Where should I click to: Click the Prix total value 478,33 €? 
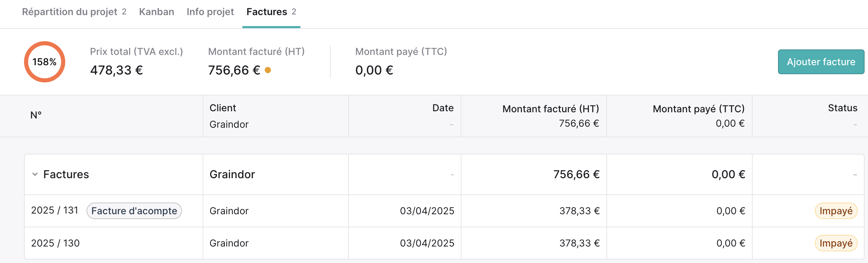pyautogui.click(x=116, y=70)
